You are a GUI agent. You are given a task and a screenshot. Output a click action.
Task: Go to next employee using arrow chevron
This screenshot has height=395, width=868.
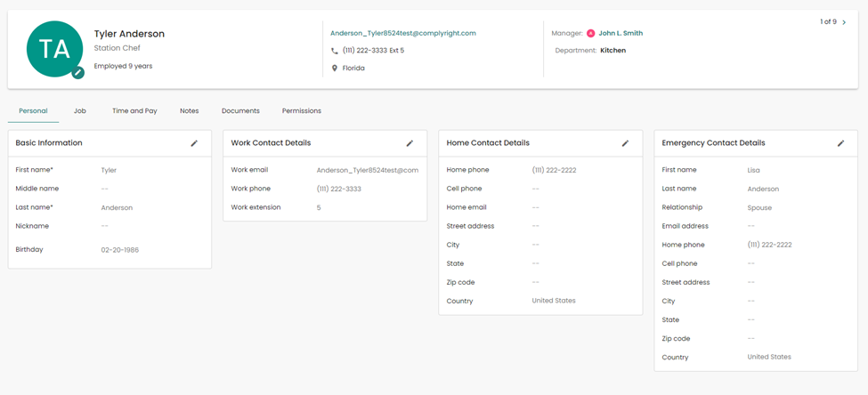click(844, 22)
